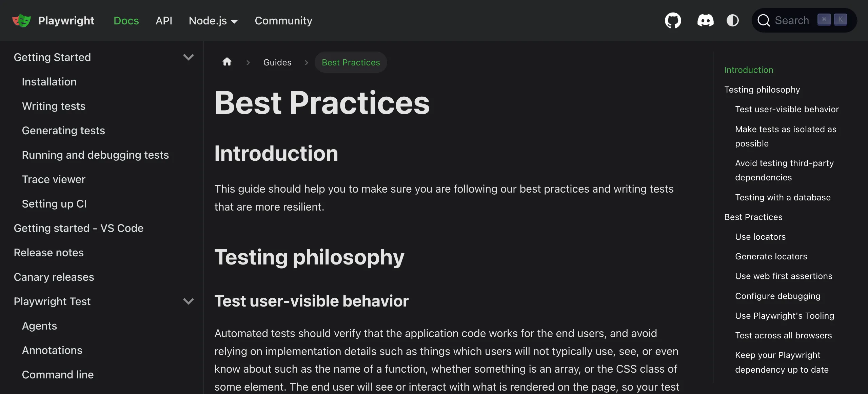Open the Community page
Image resolution: width=868 pixels, height=394 pixels.
point(283,21)
